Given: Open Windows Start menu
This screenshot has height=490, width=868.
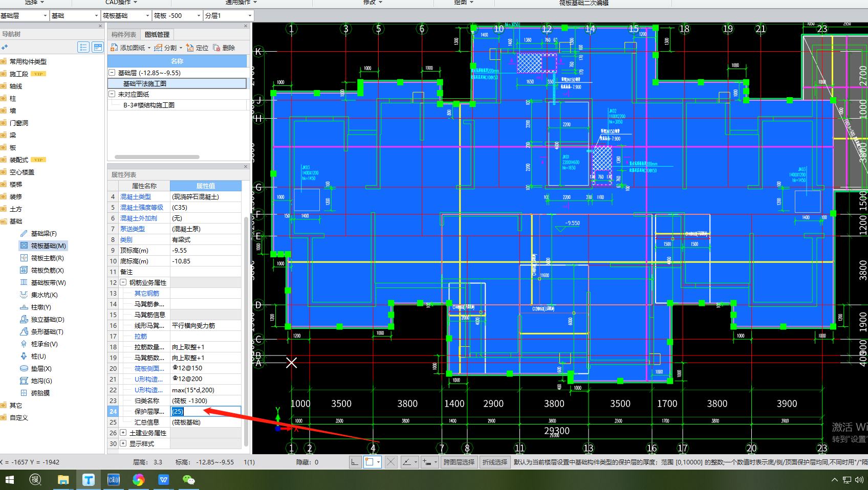Looking at the screenshot, I should click(x=10, y=480).
